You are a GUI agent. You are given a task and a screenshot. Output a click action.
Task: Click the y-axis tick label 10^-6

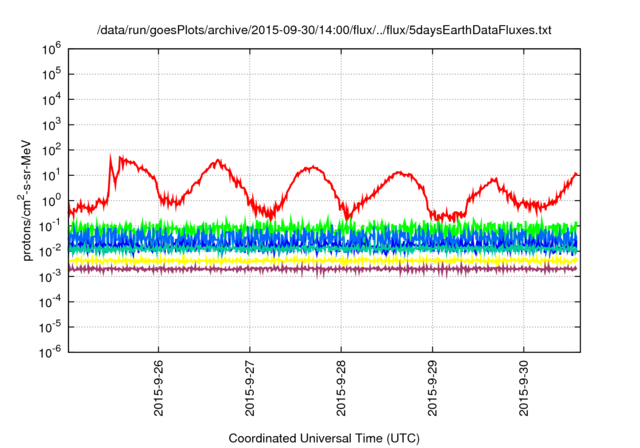(x=50, y=353)
